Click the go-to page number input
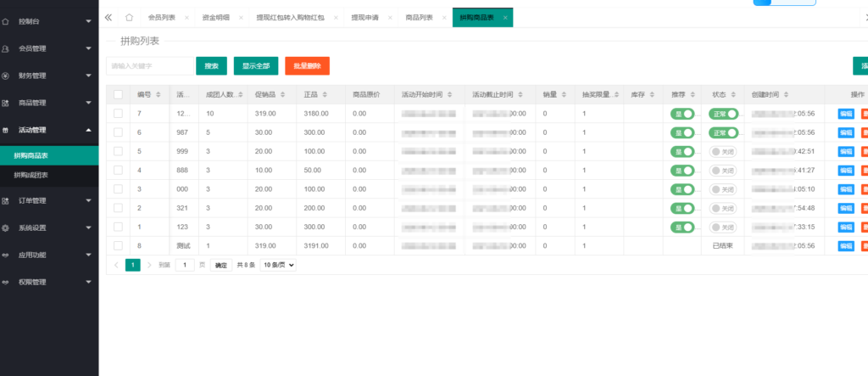 (185, 265)
